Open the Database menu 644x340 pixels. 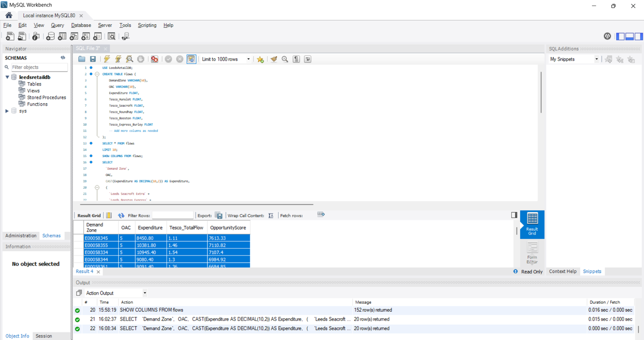click(81, 25)
